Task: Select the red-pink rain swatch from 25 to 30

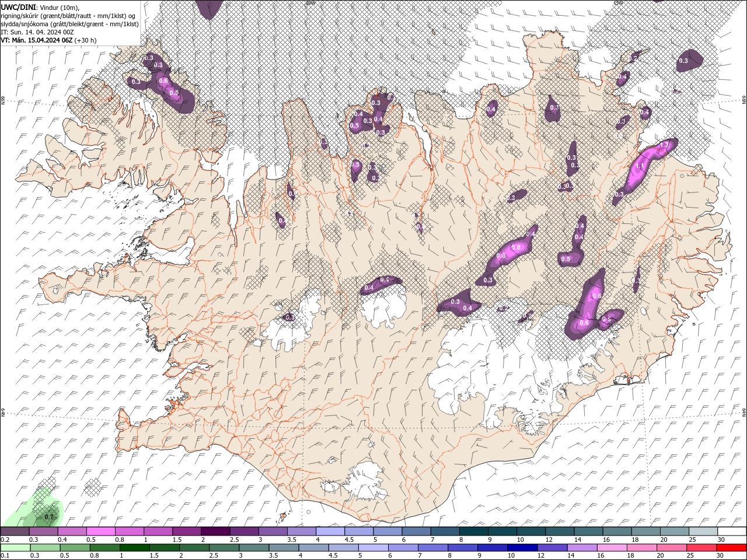Action: click(x=701, y=548)
